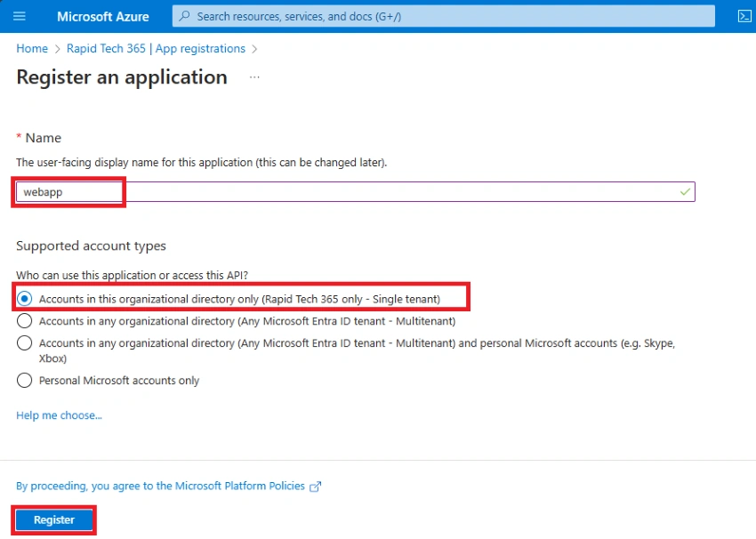Open the Rapid Tech 365 | App registrations breadcrumb
This screenshot has width=756, height=539.
click(x=156, y=49)
